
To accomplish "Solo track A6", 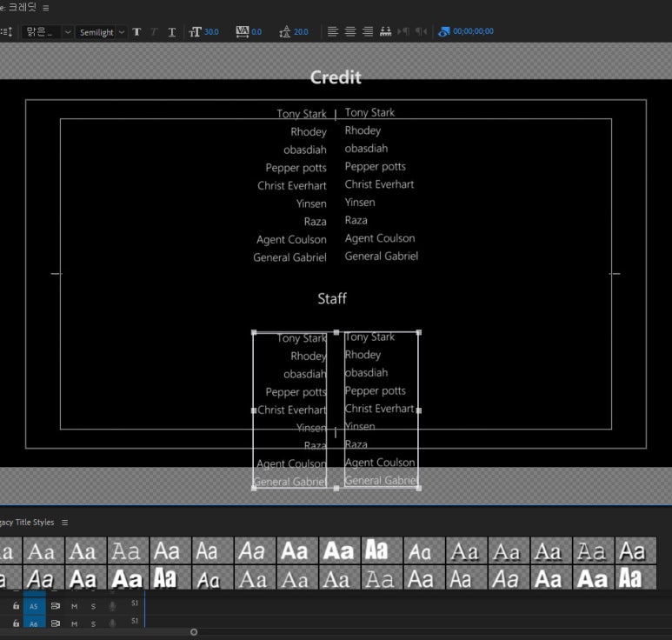I will pos(93,623).
